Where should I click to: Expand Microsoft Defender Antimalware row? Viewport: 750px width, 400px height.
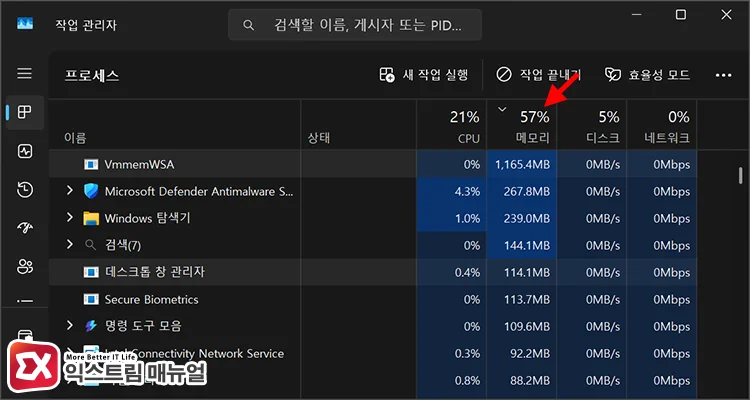point(70,191)
